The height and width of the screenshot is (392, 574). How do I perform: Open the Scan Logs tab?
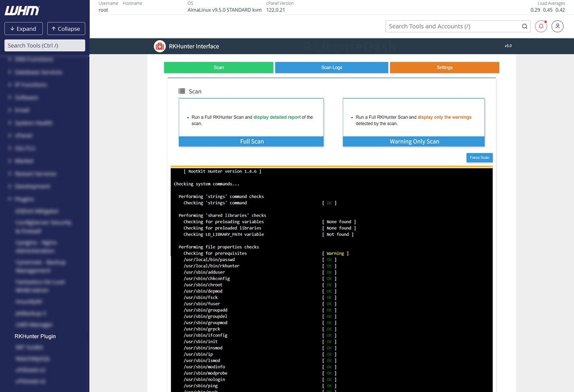pyautogui.click(x=331, y=68)
